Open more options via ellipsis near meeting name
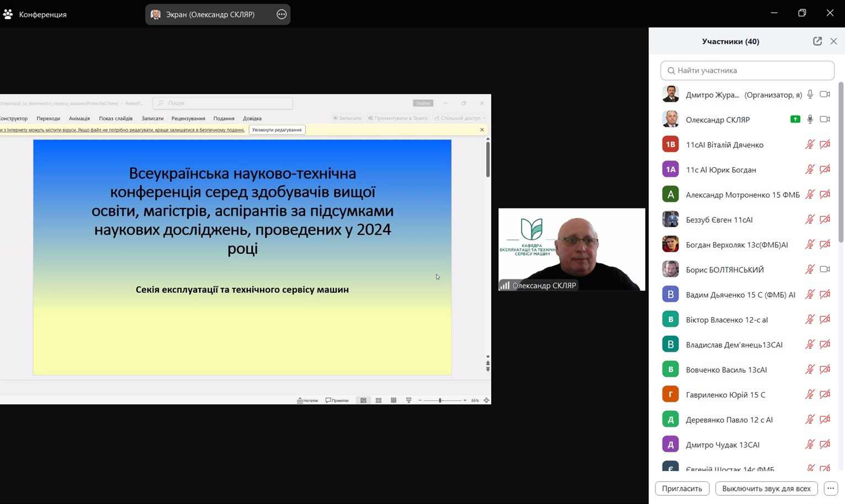This screenshot has height=504, width=845. click(281, 14)
